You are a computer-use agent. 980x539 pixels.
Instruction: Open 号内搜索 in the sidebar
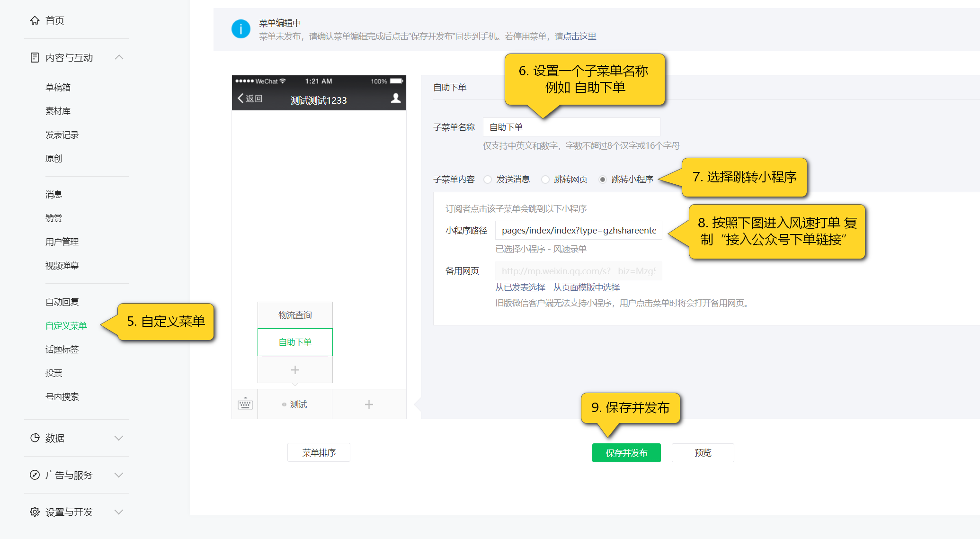point(62,396)
